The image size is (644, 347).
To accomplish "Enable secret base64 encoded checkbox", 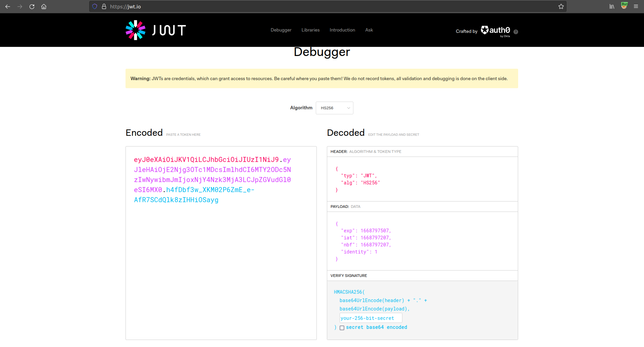I will 342,328.
